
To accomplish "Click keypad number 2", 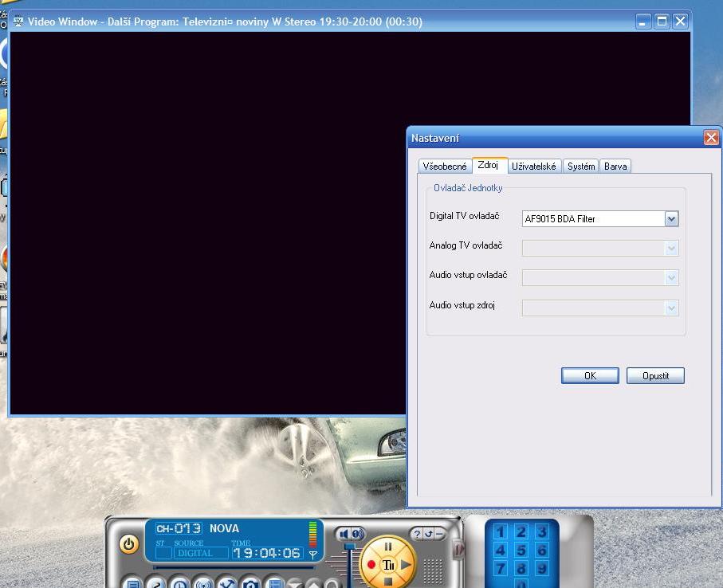I will (x=521, y=531).
